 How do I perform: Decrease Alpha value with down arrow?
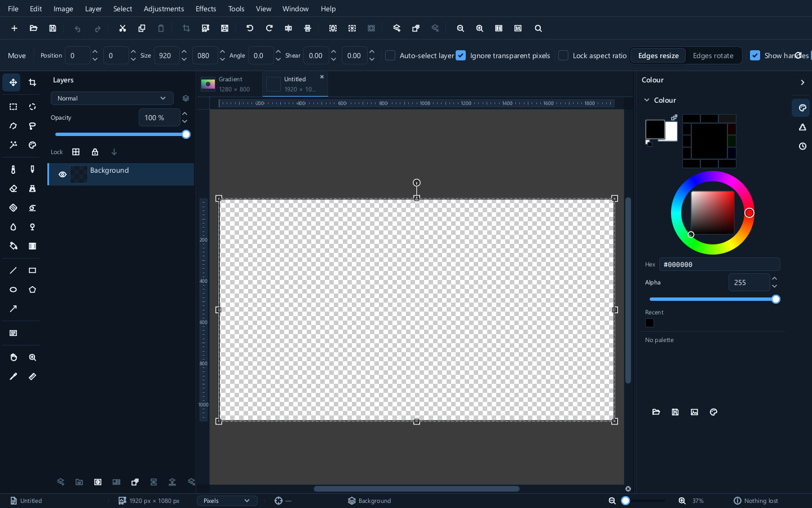(x=774, y=286)
